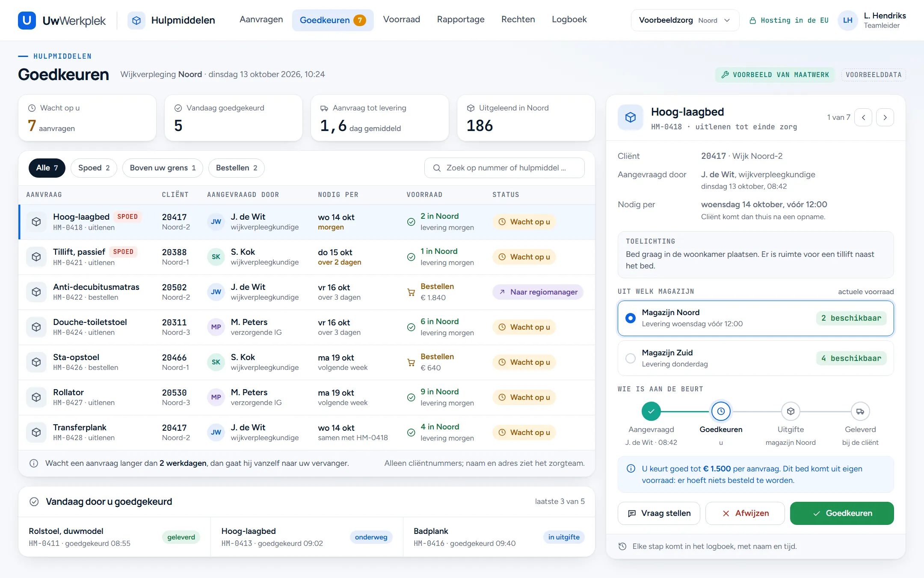Click the SK avatar in Sta-opstoel row

pyautogui.click(x=216, y=362)
